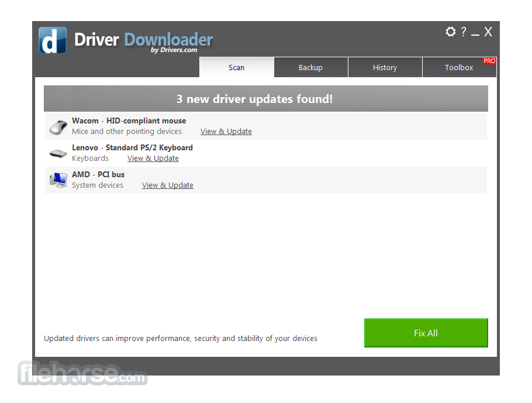The image size is (532, 403).
Task: Open the Backup tab
Action: click(x=311, y=67)
